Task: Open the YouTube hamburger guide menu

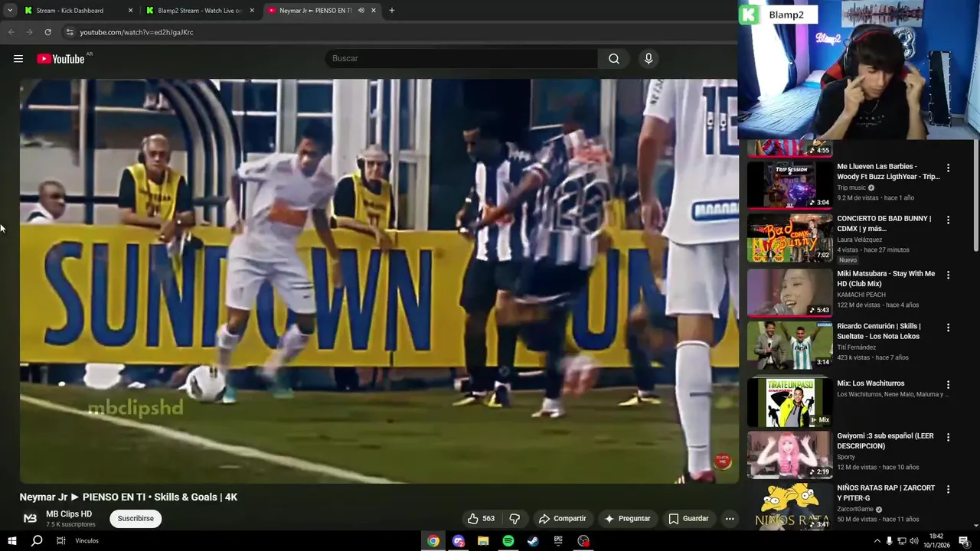Action: point(18,59)
